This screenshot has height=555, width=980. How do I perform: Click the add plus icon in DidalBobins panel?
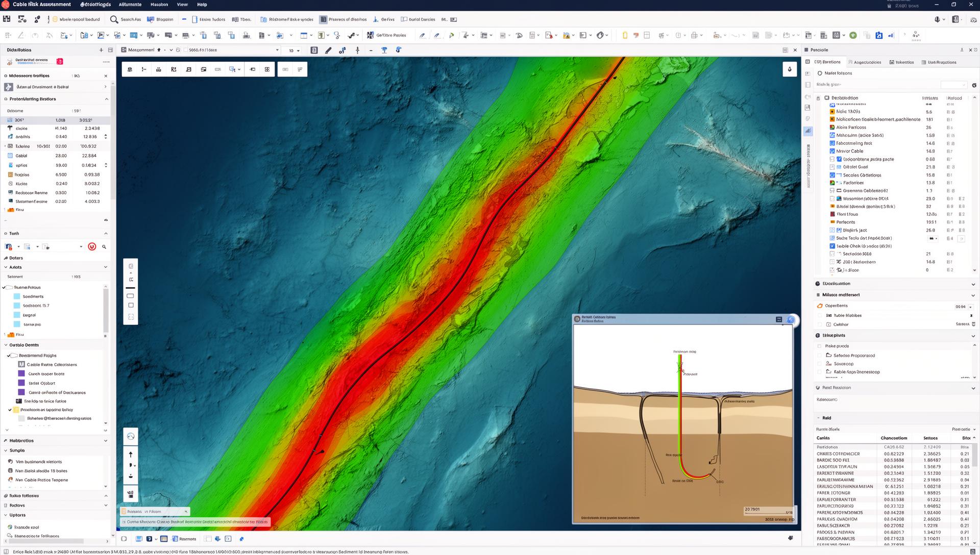pyautogui.click(x=101, y=50)
